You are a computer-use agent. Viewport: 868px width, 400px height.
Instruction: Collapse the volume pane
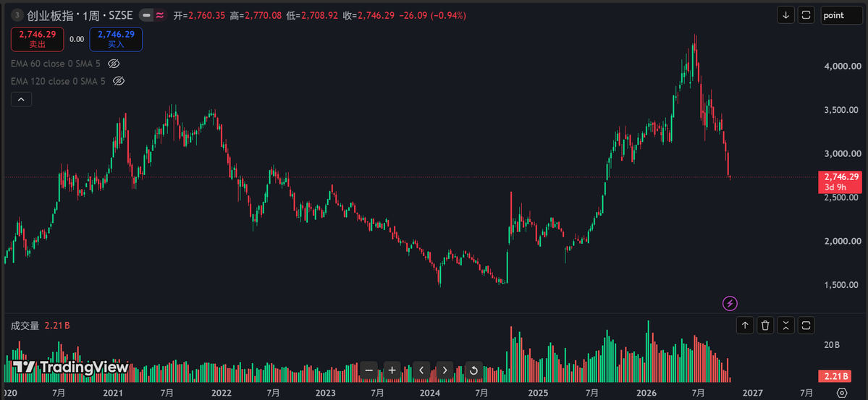785,325
